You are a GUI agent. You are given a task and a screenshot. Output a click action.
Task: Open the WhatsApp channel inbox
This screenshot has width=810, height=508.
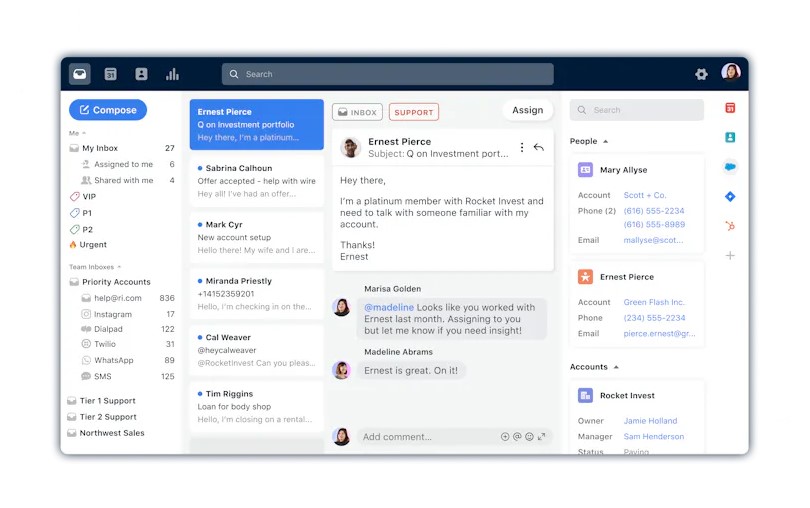(128, 360)
